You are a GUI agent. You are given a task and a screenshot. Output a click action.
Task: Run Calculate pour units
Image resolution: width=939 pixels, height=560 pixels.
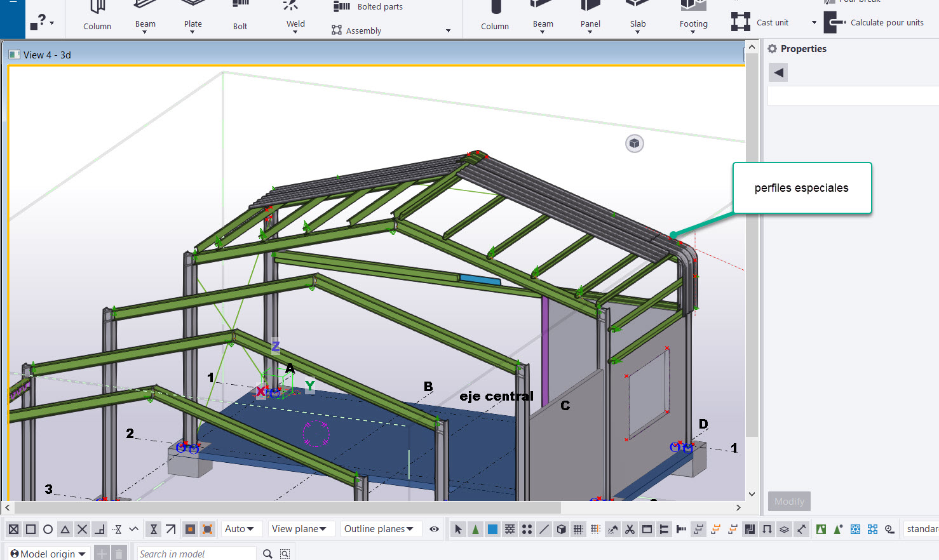[x=874, y=22]
